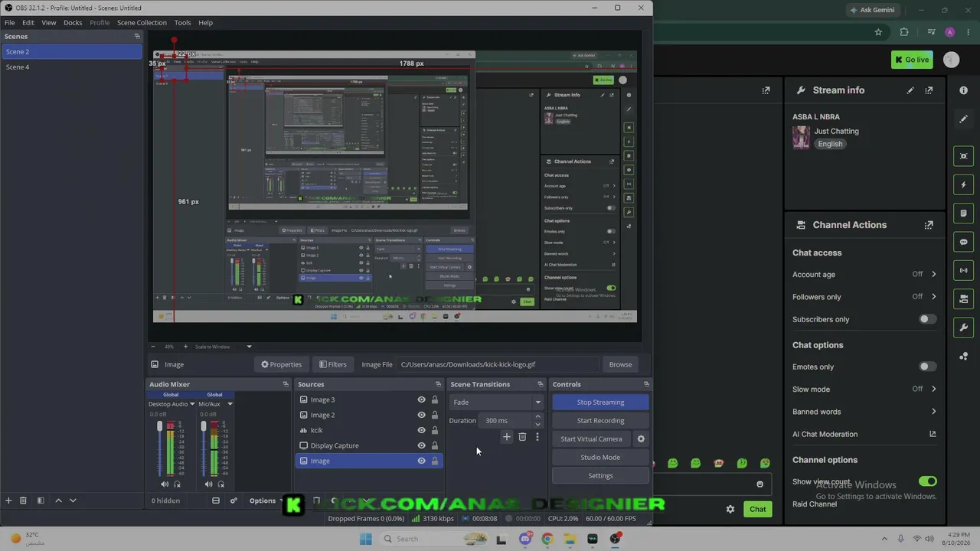Viewport: 980px width, 551px height.
Task: Open scene transition properties three-dot menu
Action: (537, 437)
